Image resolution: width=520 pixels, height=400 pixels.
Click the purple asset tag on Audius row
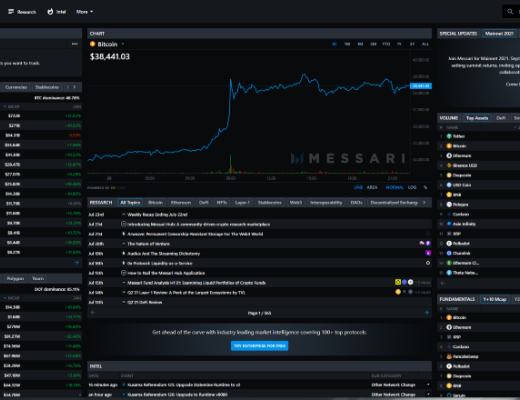tap(428, 253)
